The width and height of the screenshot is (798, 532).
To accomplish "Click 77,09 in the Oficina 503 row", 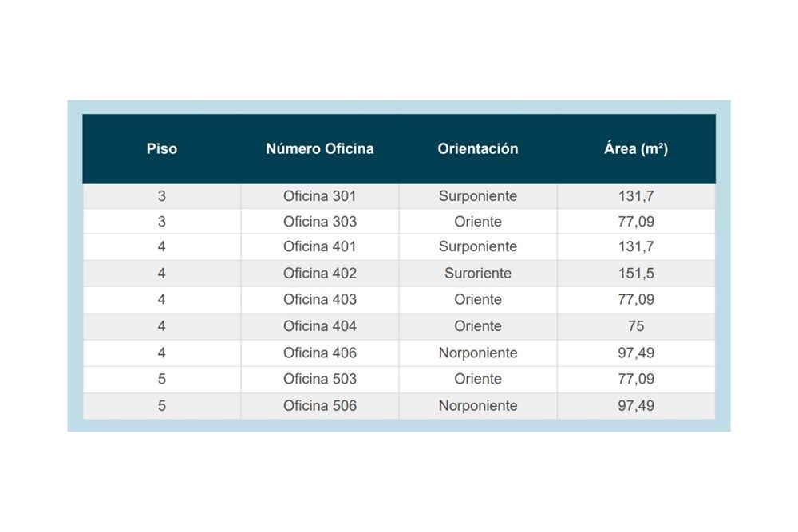I will click(636, 379).
